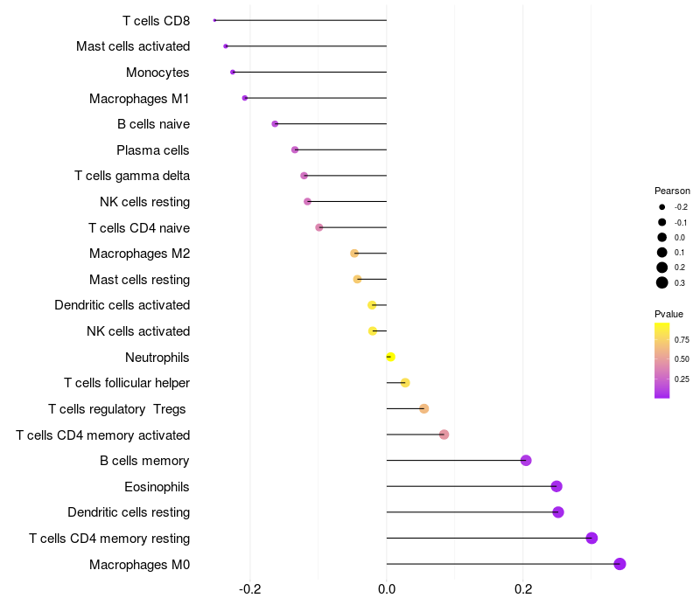Click the Macrophages M0 data point
The width and height of the screenshot is (700, 612).
pos(619,564)
